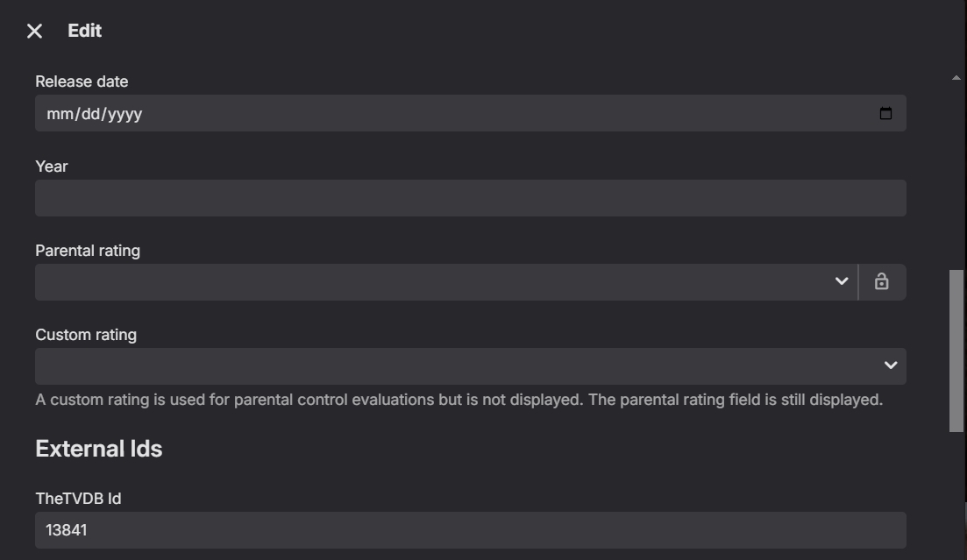Select the month segment of the Release date
This screenshot has width=967, height=560.
tap(58, 114)
